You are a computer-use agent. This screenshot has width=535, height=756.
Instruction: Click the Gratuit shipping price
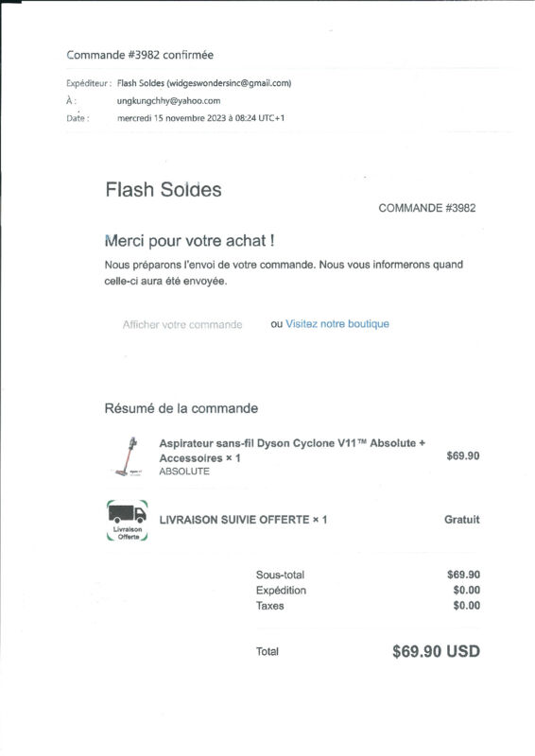pyautogui.click(x=461, y=520)
